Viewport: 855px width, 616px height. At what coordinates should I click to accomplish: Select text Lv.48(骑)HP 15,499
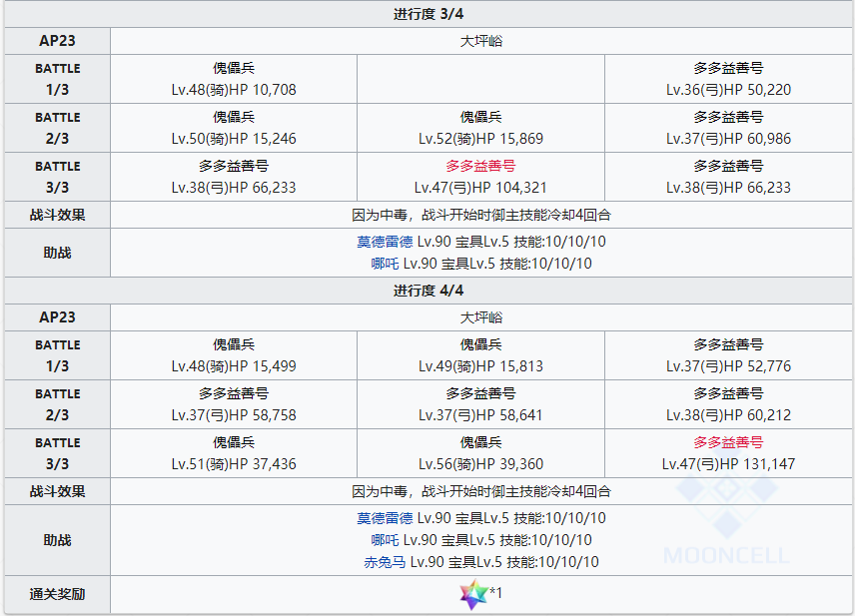234,366
